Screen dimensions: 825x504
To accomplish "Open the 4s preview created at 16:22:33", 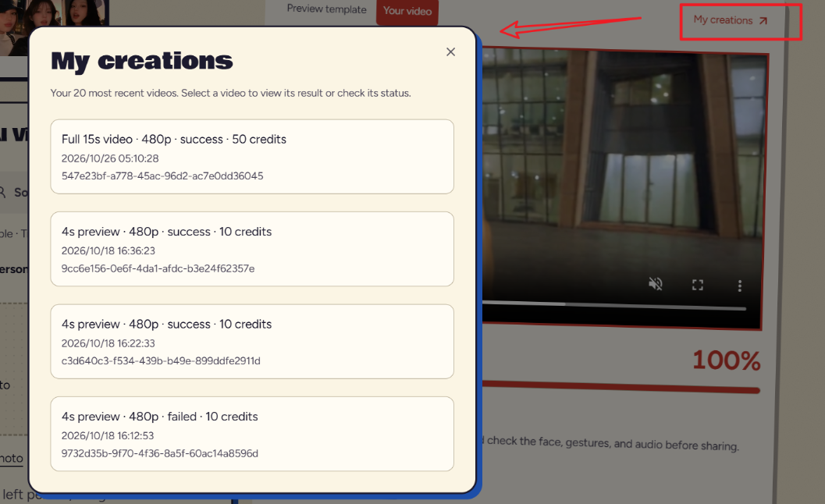I will [x=252, y=342].
